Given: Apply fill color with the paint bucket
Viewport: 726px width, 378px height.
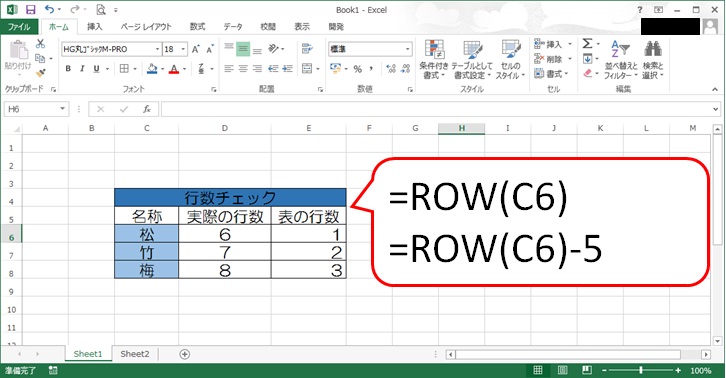Looking at the screenshot, I should tap(152, 69).
